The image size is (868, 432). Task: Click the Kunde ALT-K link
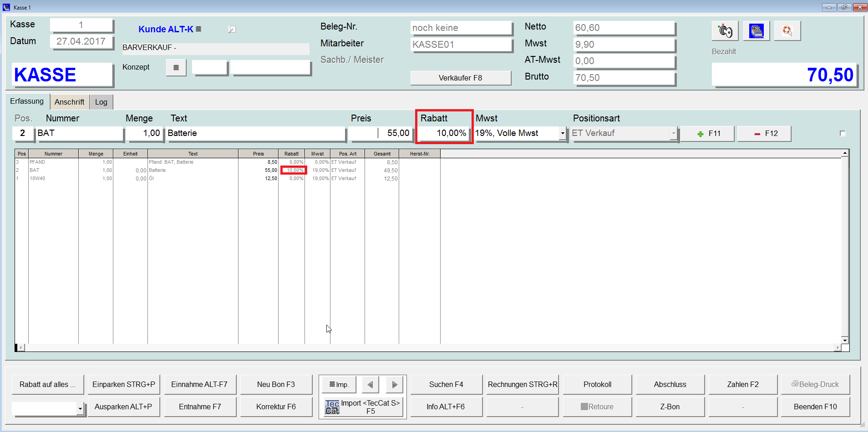pos(166,29)
